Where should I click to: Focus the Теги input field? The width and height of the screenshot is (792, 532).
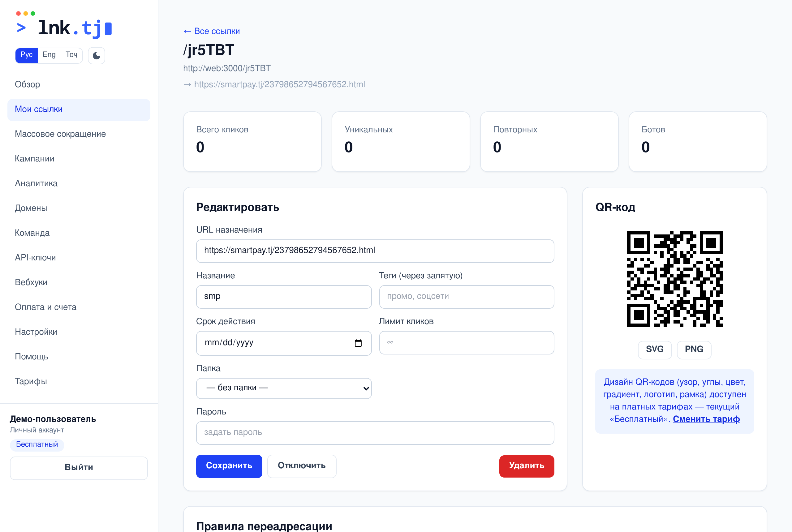(467, 297)
